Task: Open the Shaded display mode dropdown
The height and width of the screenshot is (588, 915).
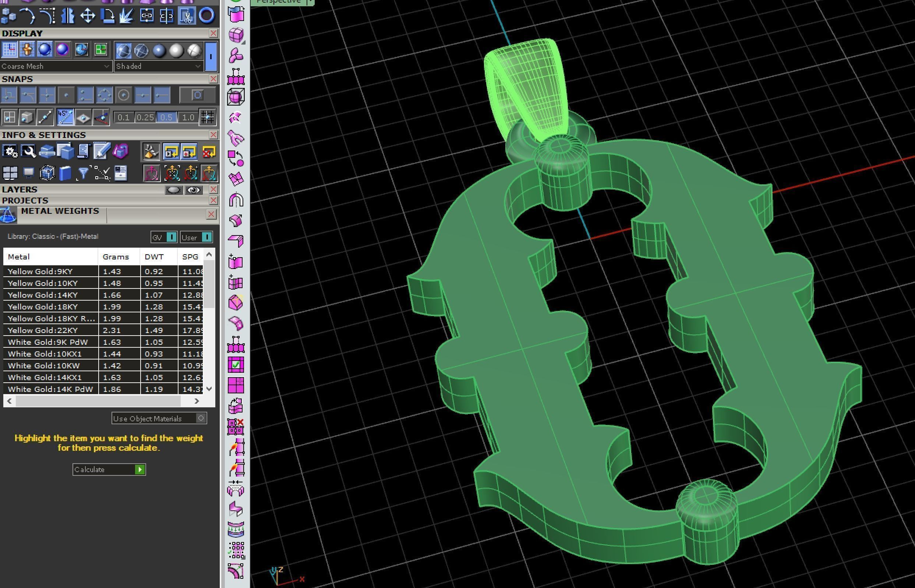Action: tap(159, 66)
